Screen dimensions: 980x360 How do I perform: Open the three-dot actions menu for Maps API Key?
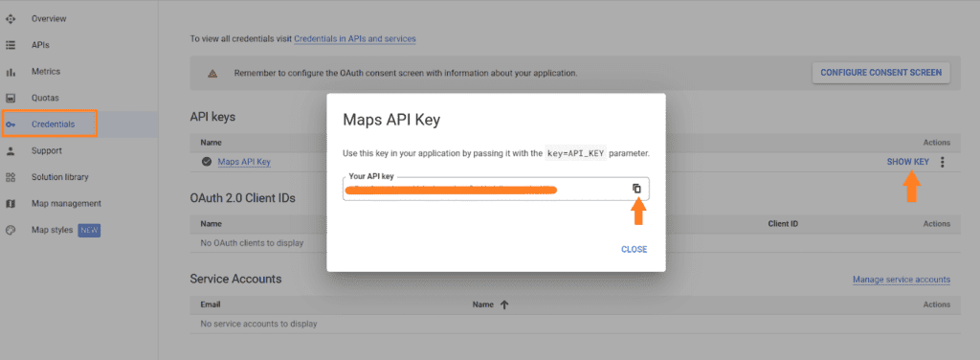(x=943, y=162)
